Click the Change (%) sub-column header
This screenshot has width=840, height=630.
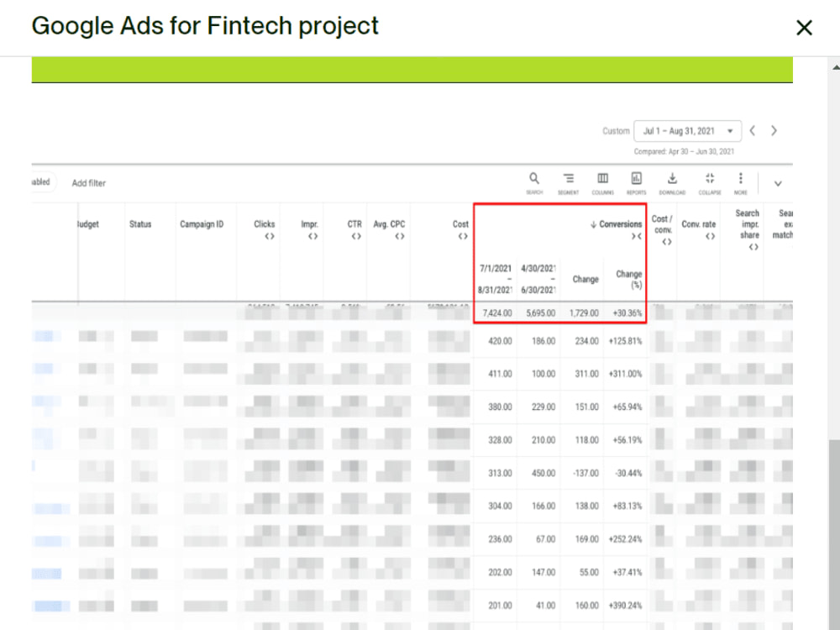click(x=629, y=279)
